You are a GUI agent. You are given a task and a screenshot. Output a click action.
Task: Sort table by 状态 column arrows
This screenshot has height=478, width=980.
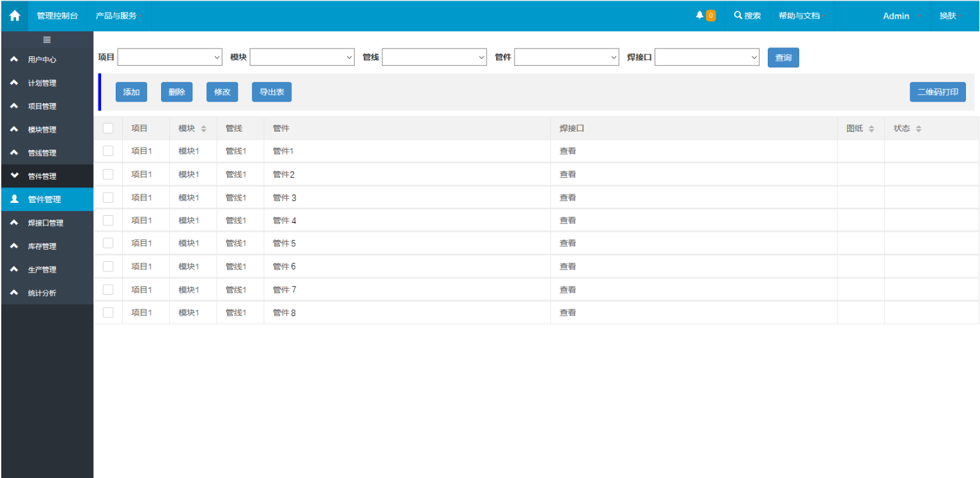pos(919,129)
